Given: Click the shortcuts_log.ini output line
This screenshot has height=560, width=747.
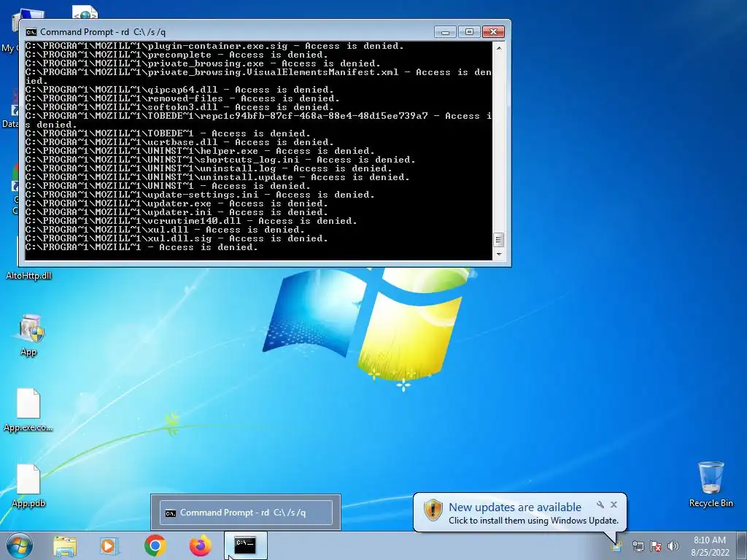Looking at the screenshot, I should (220, 160).
